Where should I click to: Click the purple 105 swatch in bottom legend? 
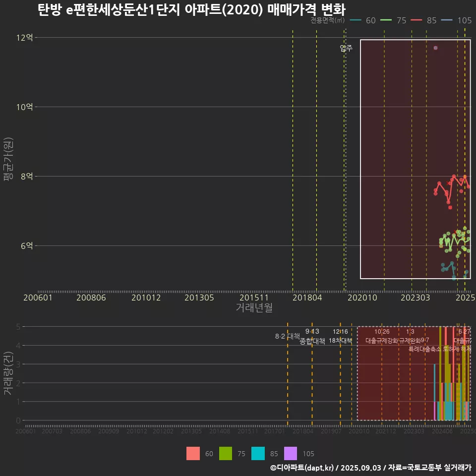point(291,454)
